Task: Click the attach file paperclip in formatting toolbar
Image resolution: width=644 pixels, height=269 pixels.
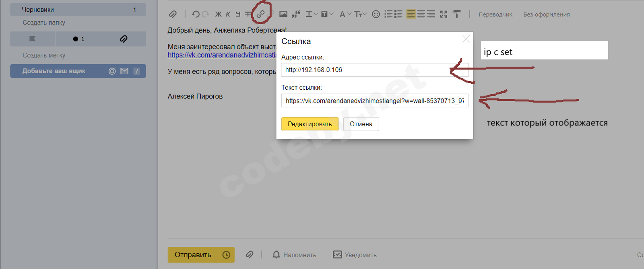Action: point(173,14)
